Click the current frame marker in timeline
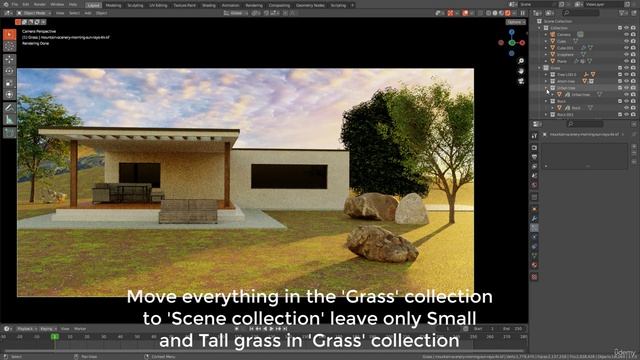The image size is (640, 360). [55, 337]
